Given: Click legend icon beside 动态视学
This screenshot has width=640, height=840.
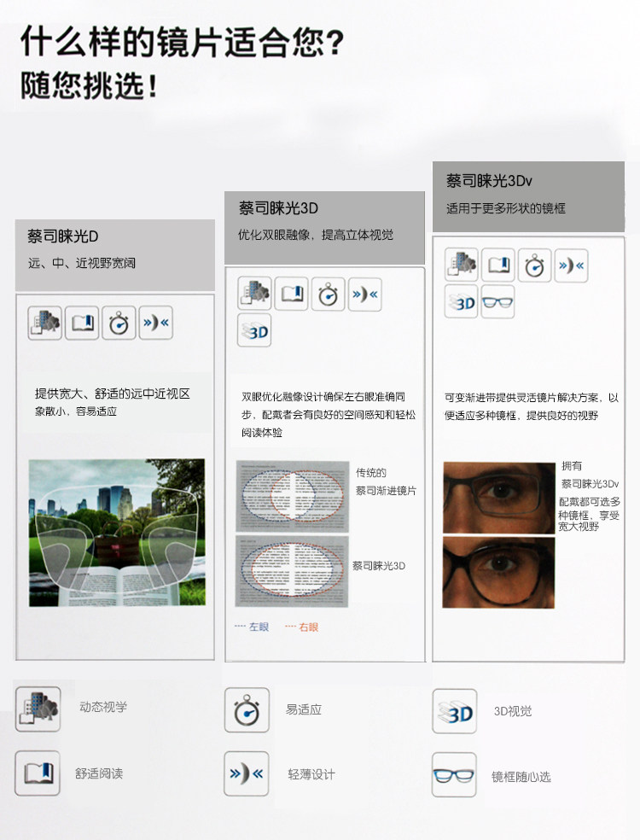Looking at the screenshot, I should tap(38, 709).
